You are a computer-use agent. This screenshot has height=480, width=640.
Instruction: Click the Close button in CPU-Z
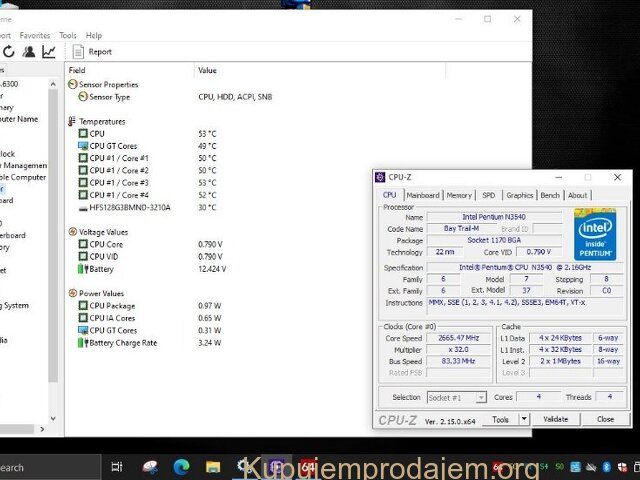pos(605,420)
